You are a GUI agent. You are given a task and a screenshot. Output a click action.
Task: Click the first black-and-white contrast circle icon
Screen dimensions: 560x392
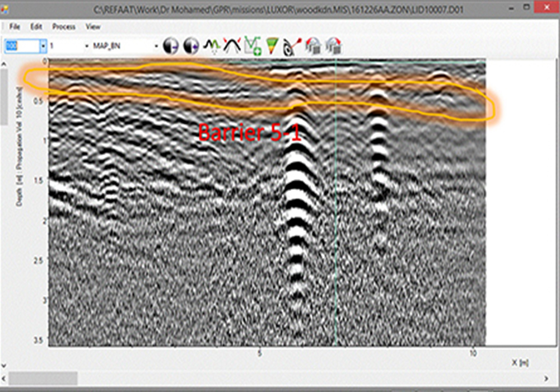pyautogui.click(x=170, y=46)
